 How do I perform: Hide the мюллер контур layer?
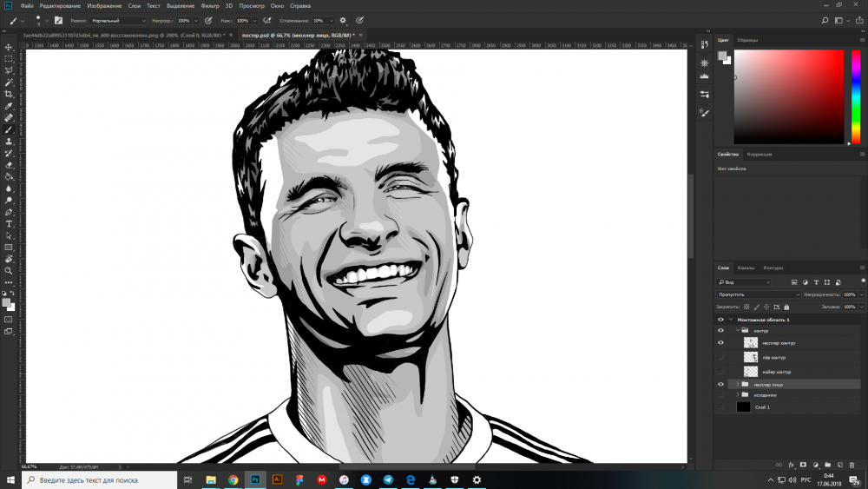(720, 343)
